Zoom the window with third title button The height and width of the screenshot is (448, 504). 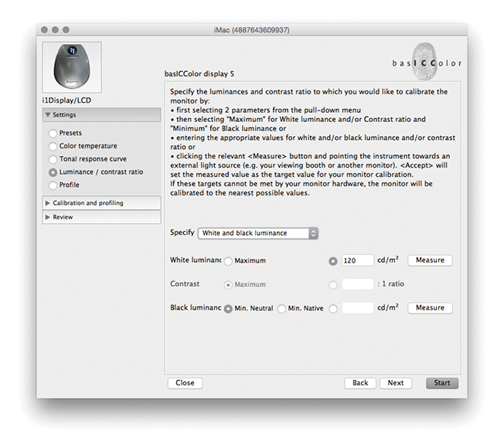pos(66,30)
